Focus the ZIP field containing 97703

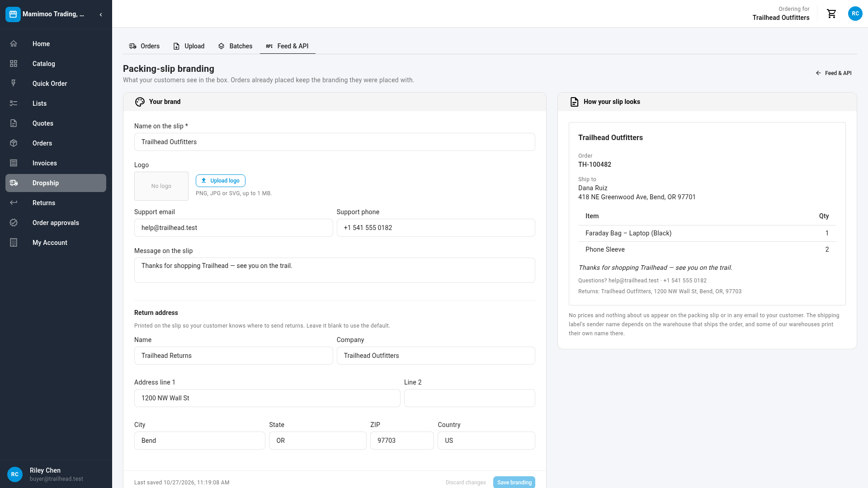point(402,441)
